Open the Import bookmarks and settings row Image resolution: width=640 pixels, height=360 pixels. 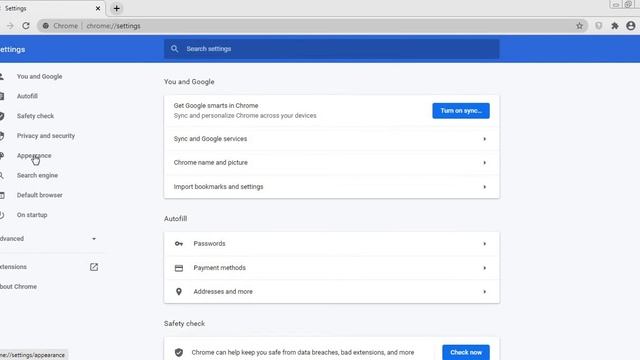[331, 187]
